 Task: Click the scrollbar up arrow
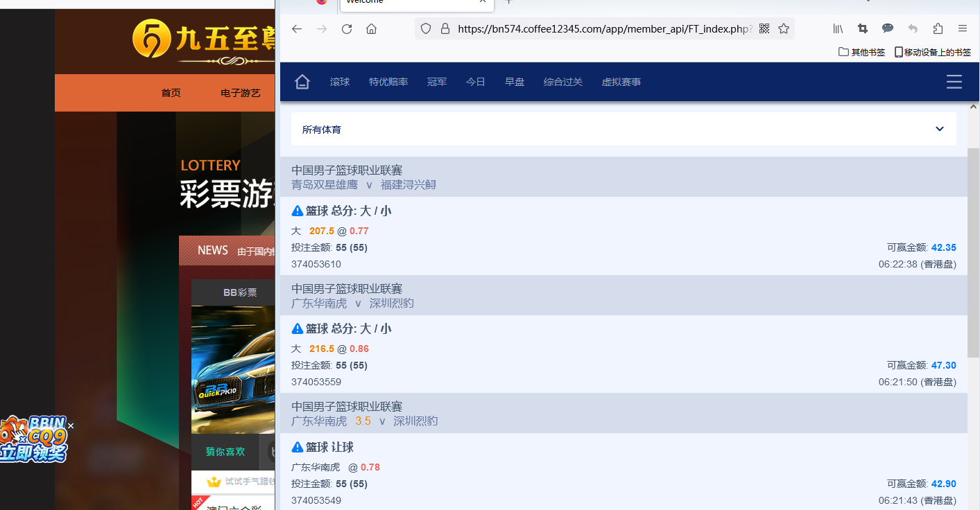click(974, 107)
